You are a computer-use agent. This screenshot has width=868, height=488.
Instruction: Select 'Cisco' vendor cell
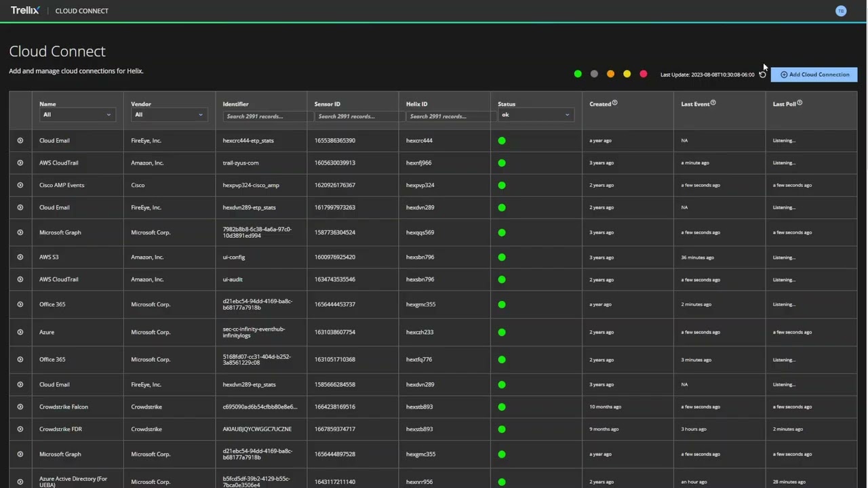138,185
